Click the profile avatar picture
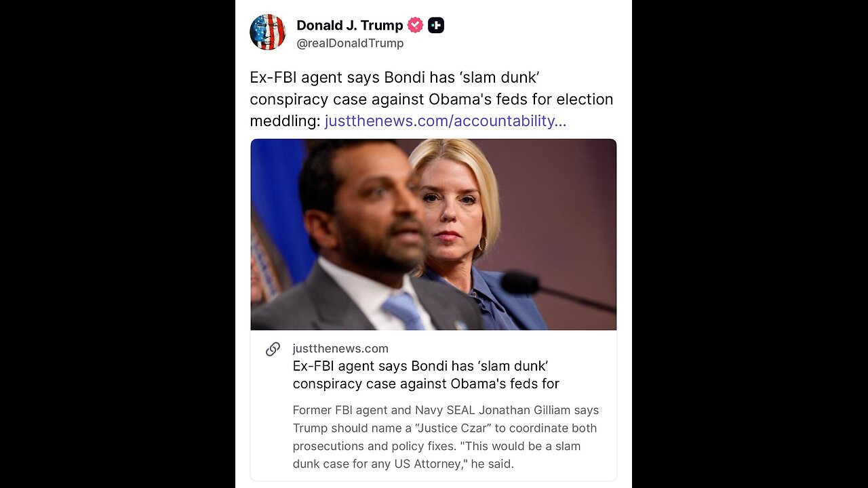 tap(267, 32)
